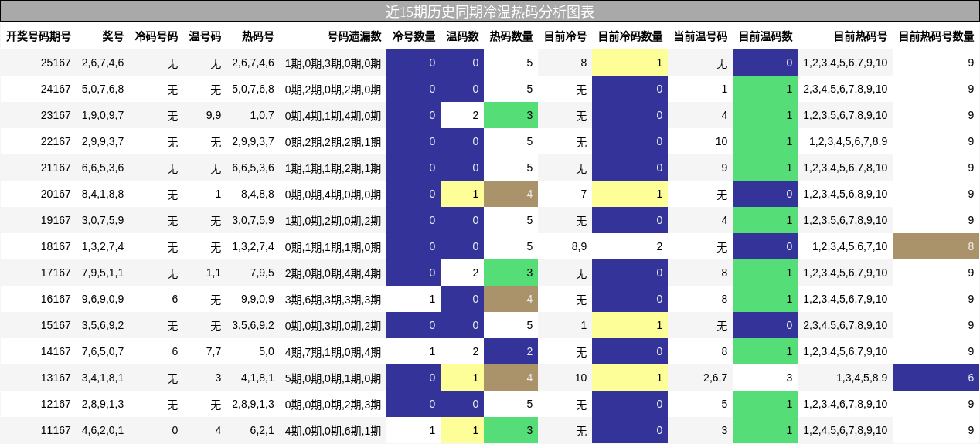The image size is (980, 444).
Task: Click the blue 热码数量 cell in row 14167
Action: [511, 351]
